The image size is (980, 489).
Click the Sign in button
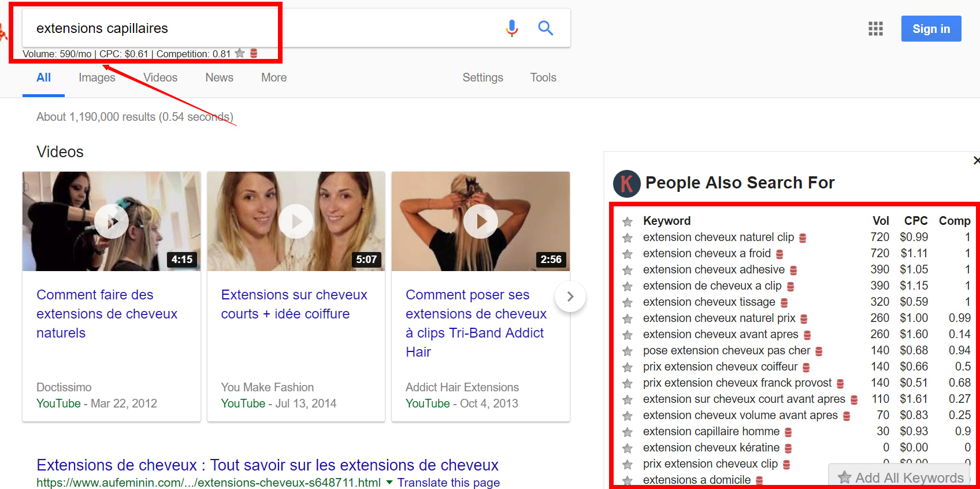tap(931, 29)
